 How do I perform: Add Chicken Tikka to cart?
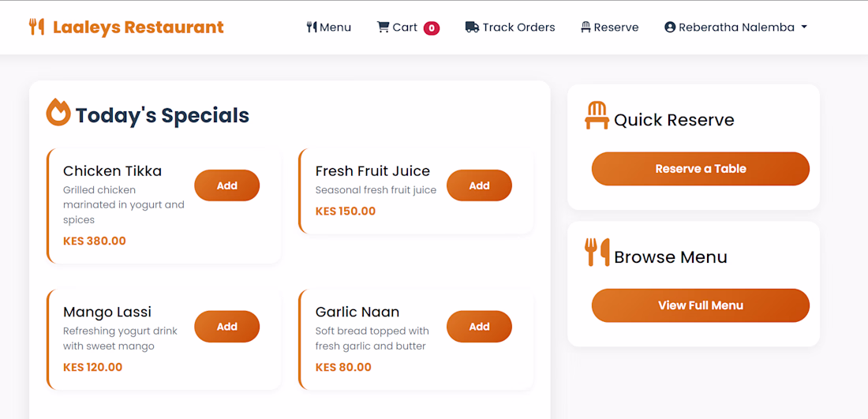(227, 185)
